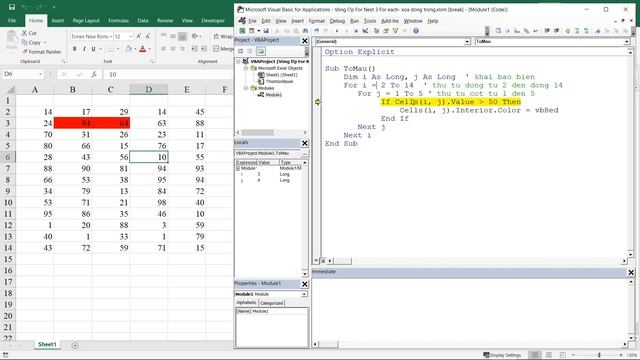
Task: Close the Immediate window panel
Action: point(631,272)
